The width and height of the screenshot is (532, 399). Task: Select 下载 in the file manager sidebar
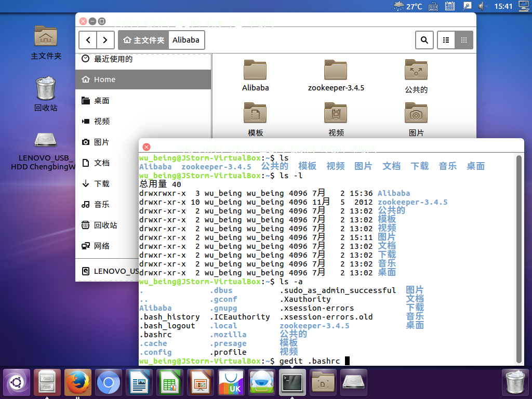point(102,184)
